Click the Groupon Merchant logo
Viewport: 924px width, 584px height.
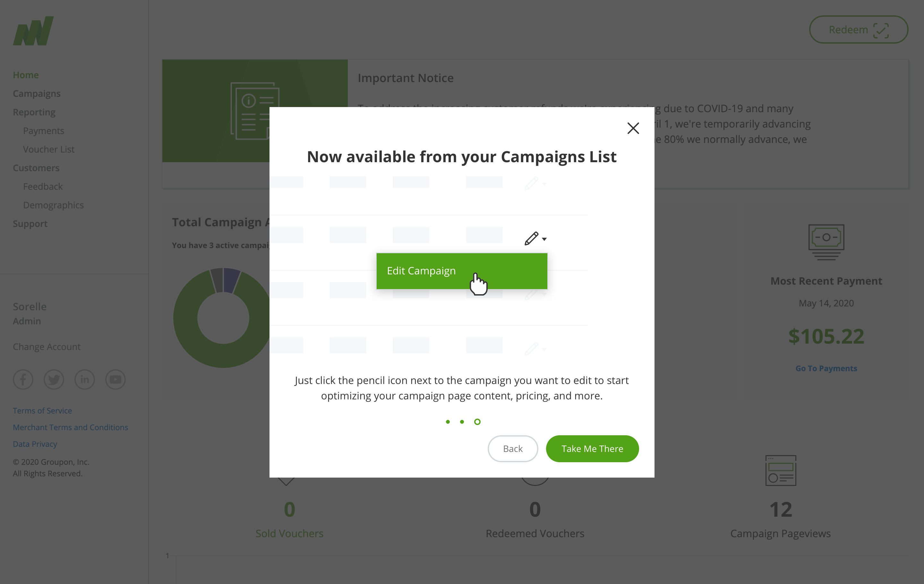[x=33, y=31]
